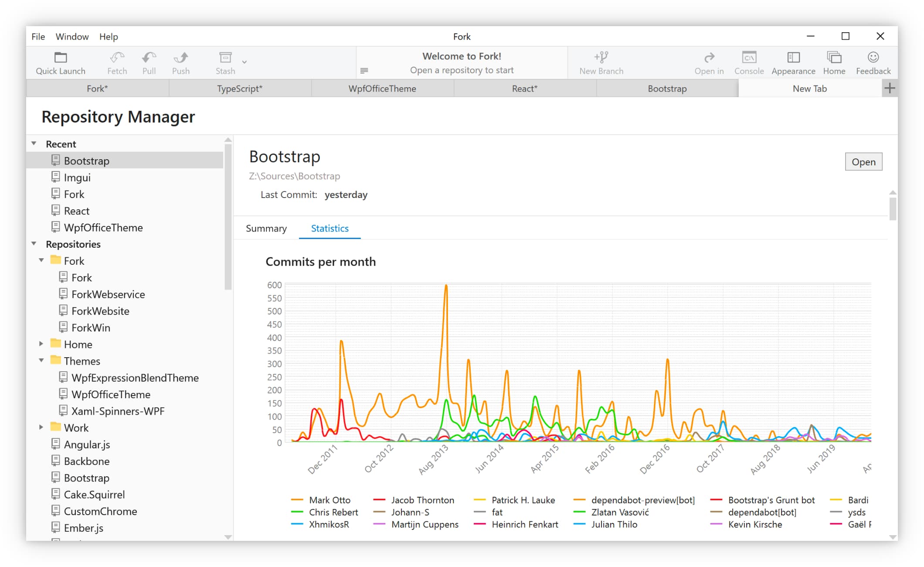The width and height of the screenshot is (924, 567).
Task: Open the Stash dropdown arrow
Action: pyautogui.click(x=245, y=62)
